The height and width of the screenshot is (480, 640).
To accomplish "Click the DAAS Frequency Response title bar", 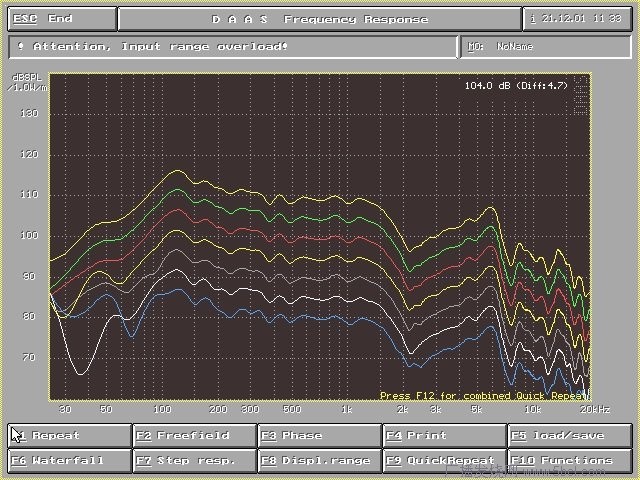I will [x=319, y=19].
